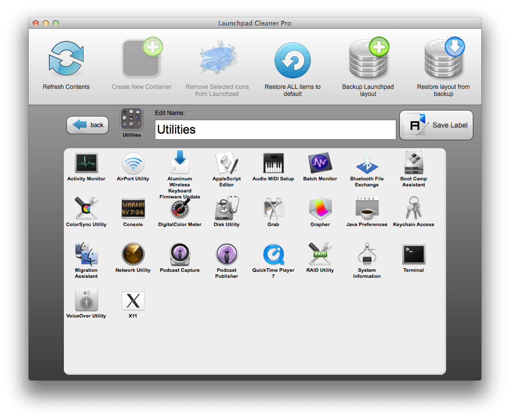
Task: Click the Save Label button
Action: [x=436, y=125]
